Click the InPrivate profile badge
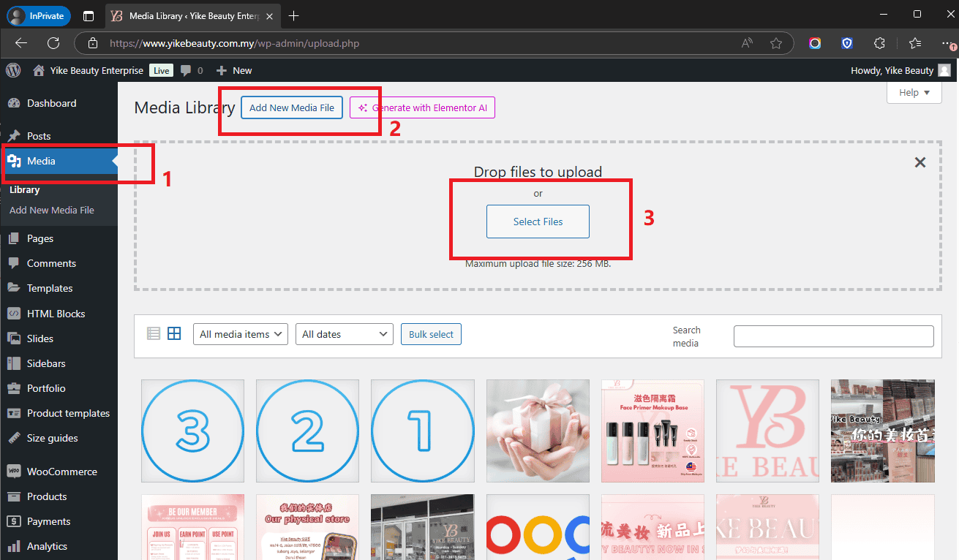This screenshot has height=560, width=959. point(39,15)
